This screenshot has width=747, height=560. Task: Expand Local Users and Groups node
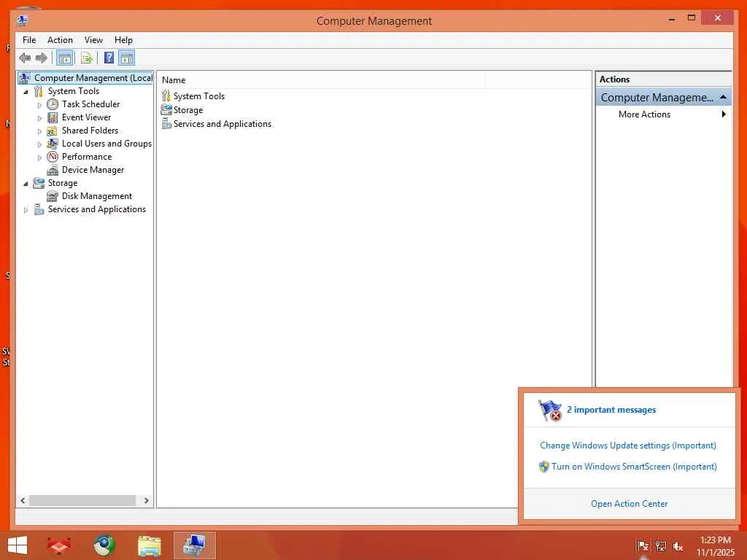click(x=39, y=144)
